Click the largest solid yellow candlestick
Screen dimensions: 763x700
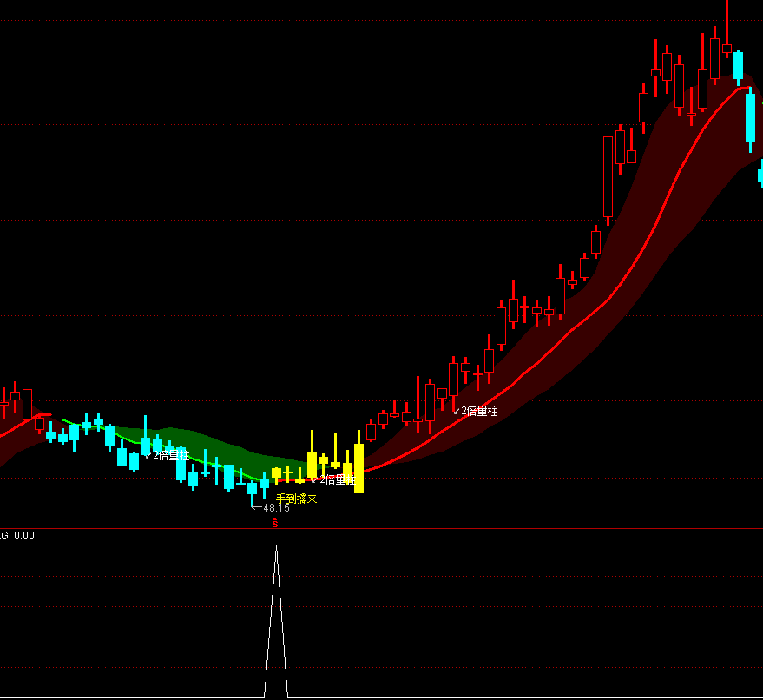click(x=358, y=468)
